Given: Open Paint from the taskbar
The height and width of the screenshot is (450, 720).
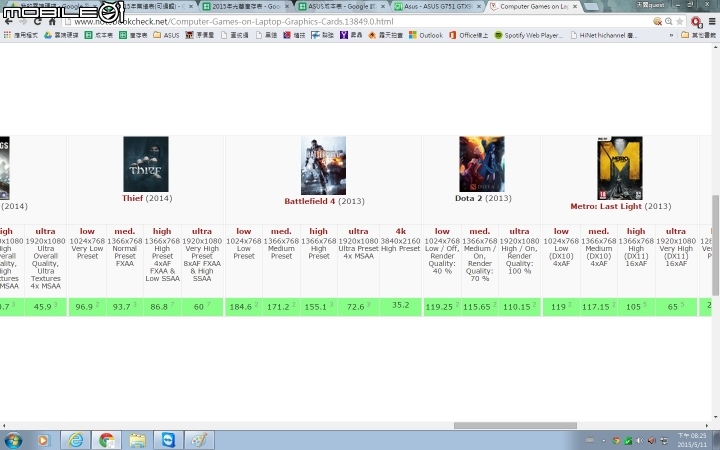Looking at the screenshot, I should point(199,441).
